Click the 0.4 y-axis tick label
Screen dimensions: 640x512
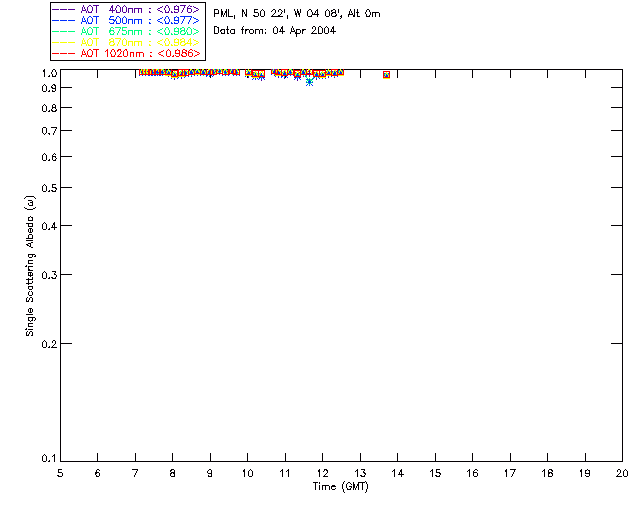tap(49, 226)
